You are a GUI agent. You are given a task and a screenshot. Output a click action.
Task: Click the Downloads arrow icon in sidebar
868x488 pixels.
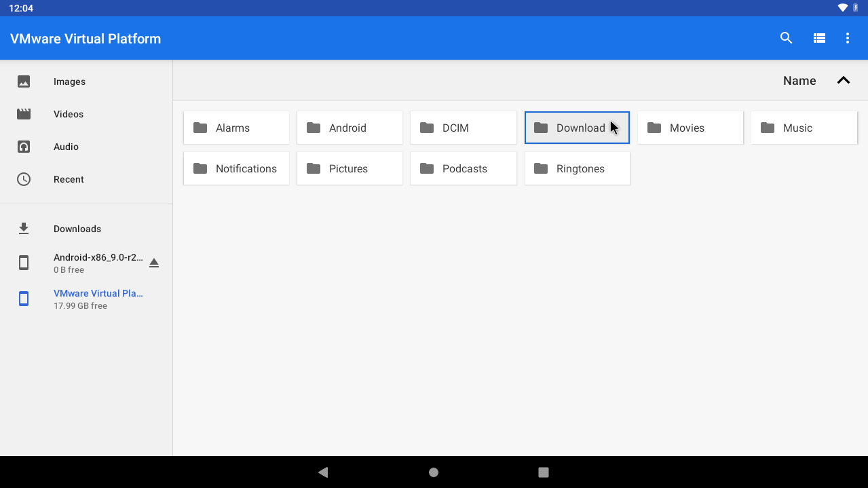[x=24, y=229]
